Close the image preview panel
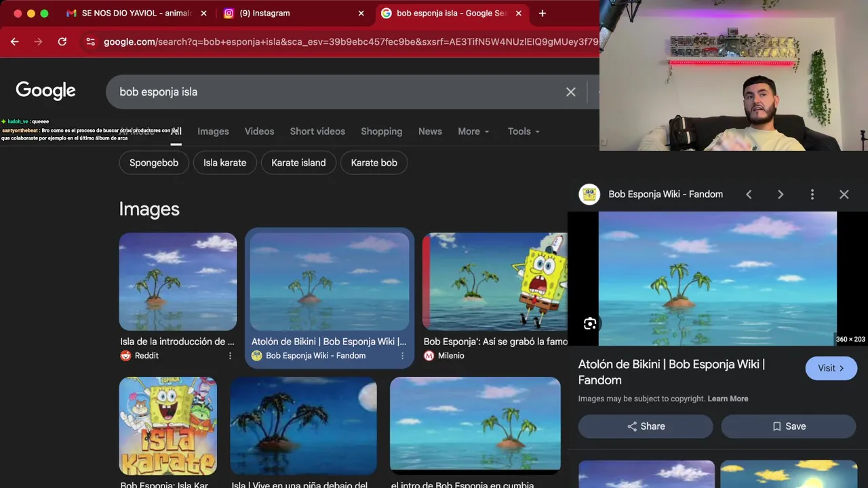868x488 pixels. tap(844, 195)
